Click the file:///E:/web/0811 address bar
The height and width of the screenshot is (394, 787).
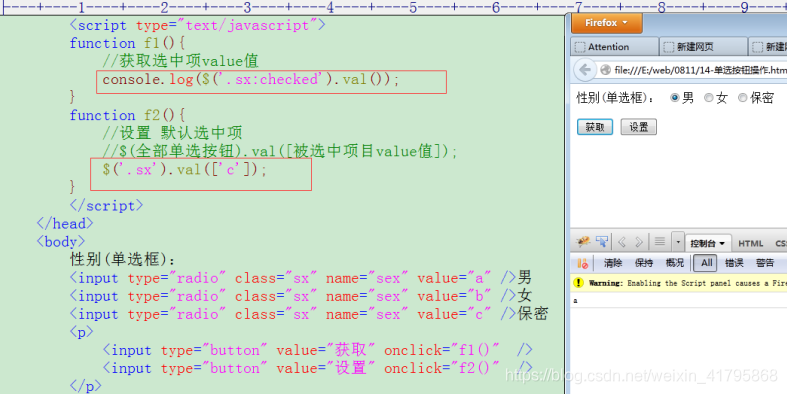click(x=693, y=70)
